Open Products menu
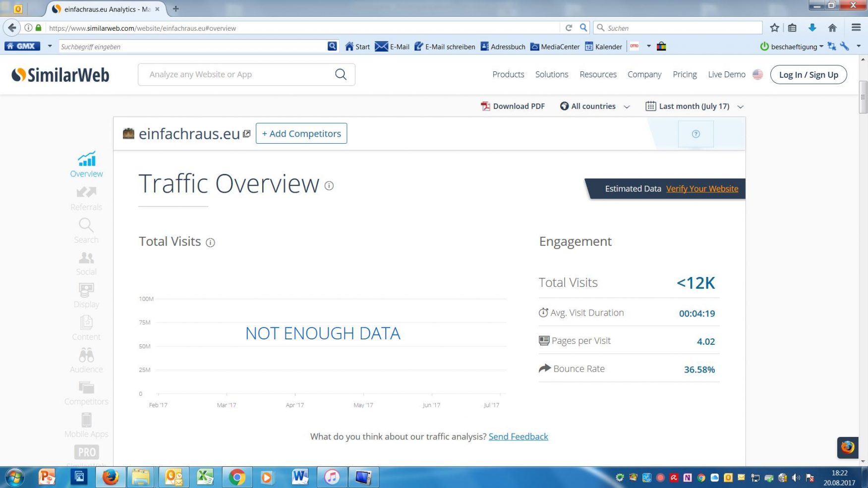 click(x=508, y=74)
